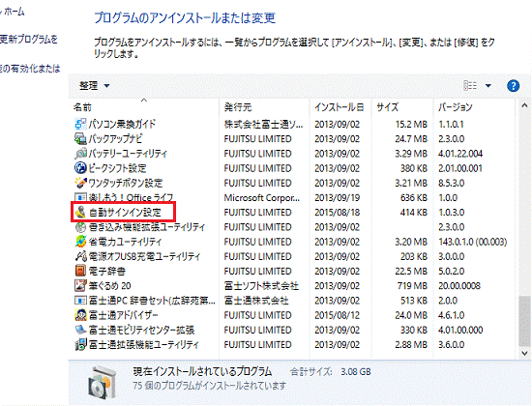The height and width of the screenshot is (406, 532).
Task: Click the 富士通モビリティセンター拡張 icon
Action: coord(80,330)
